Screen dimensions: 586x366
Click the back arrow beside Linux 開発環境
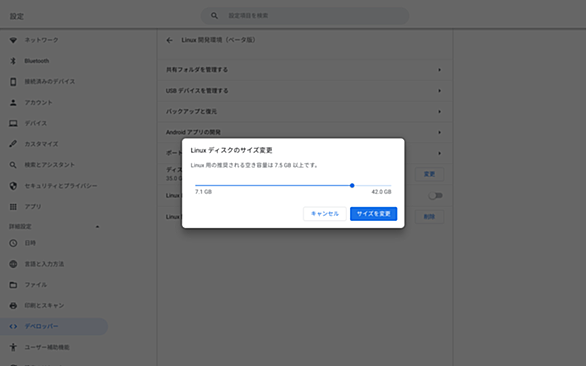[x=170, y=40]
